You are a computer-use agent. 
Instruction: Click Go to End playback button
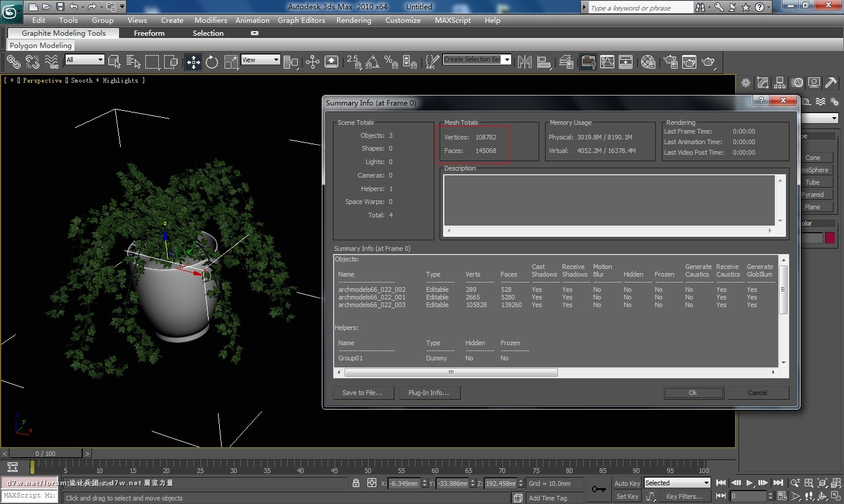click(x=778, y=483)
